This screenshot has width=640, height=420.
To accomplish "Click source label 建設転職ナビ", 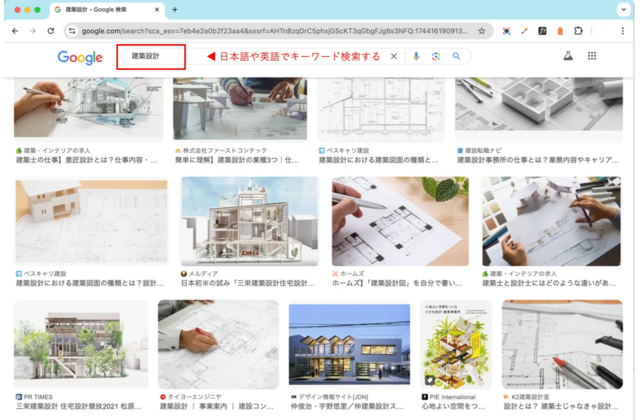I will [x=484, y=151].
